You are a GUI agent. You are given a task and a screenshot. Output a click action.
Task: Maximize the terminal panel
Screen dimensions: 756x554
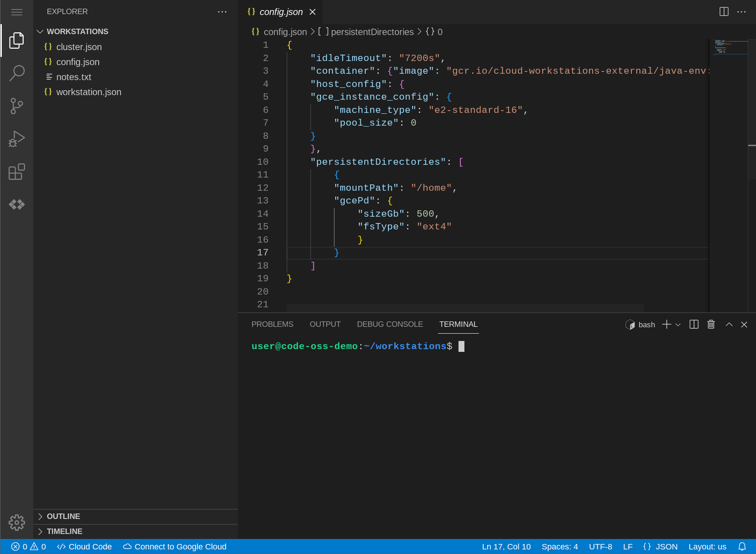(x=728, y=324)
